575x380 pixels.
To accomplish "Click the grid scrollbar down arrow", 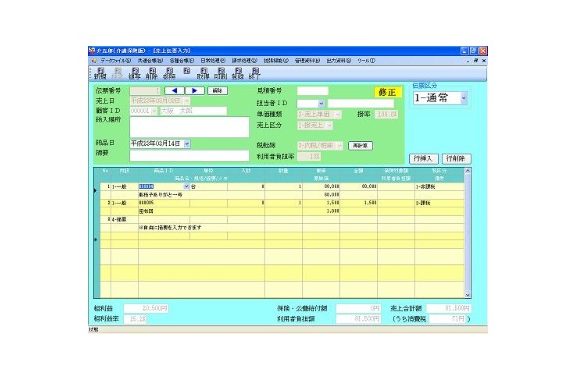I will (467, 295).
